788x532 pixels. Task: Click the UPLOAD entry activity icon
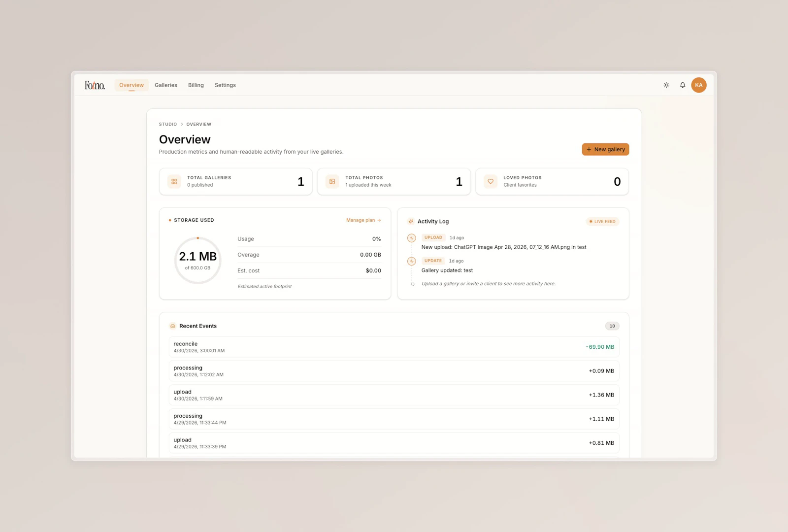(x=412, y=238)
